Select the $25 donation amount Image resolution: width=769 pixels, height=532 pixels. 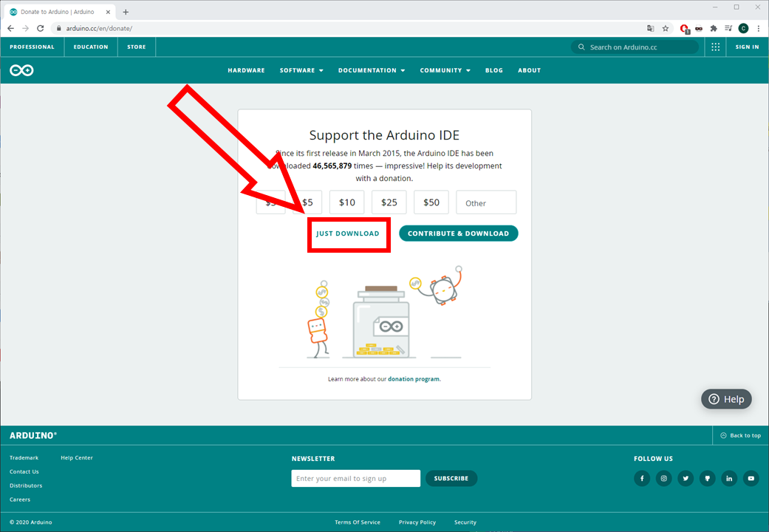tap(389, 202)
